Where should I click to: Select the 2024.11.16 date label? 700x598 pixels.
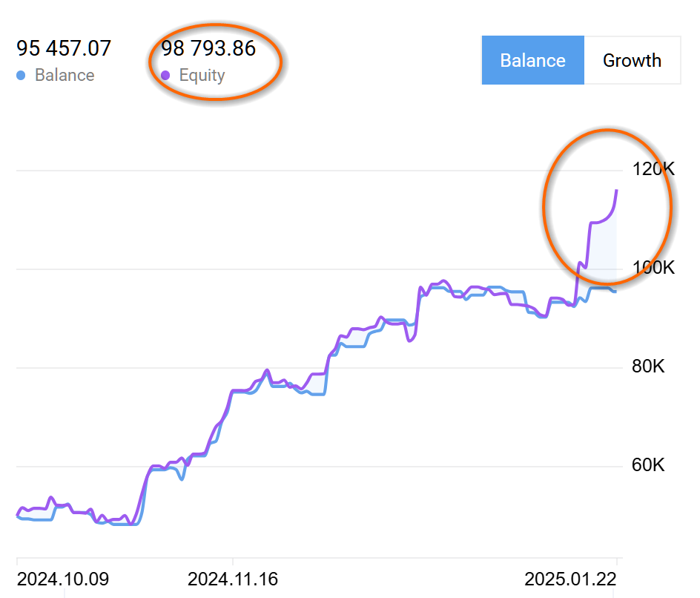coord(233,579)
